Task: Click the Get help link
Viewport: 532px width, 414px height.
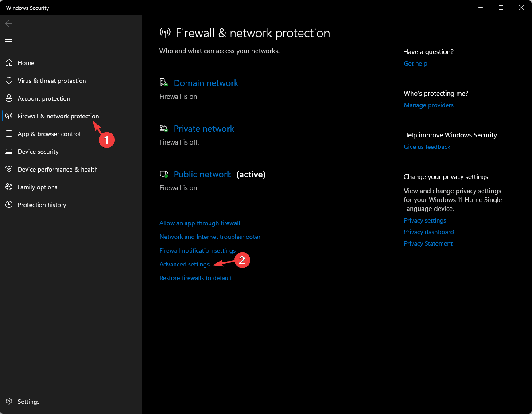Action: point(416,63)
